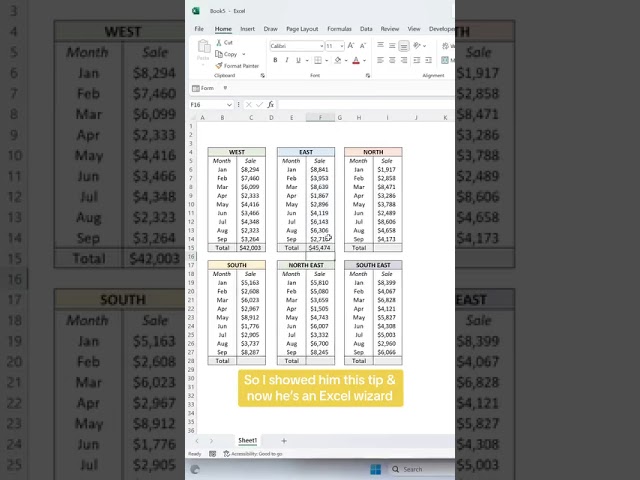The width and height of the screenshot is (640, 480).
Task: Click the formula bar input field
Action: (365, 105)
